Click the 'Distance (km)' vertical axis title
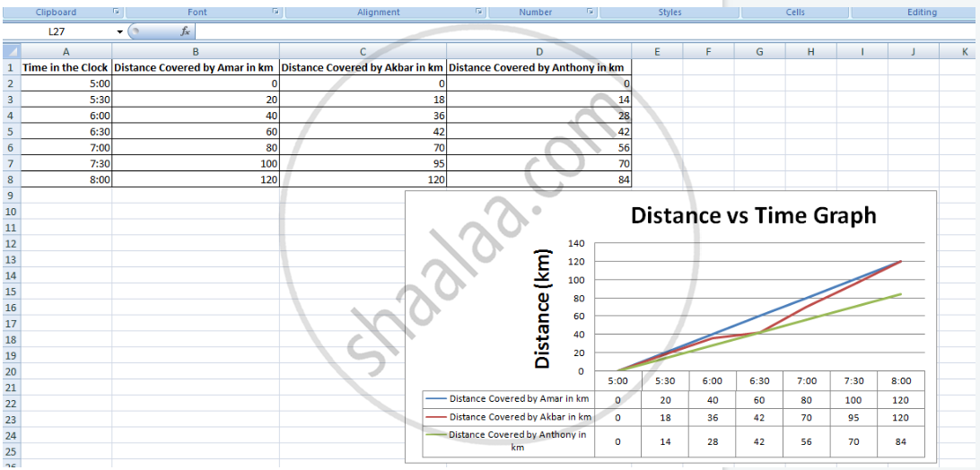The width and height of the screenshot is (980, 470). pos(542,309)
